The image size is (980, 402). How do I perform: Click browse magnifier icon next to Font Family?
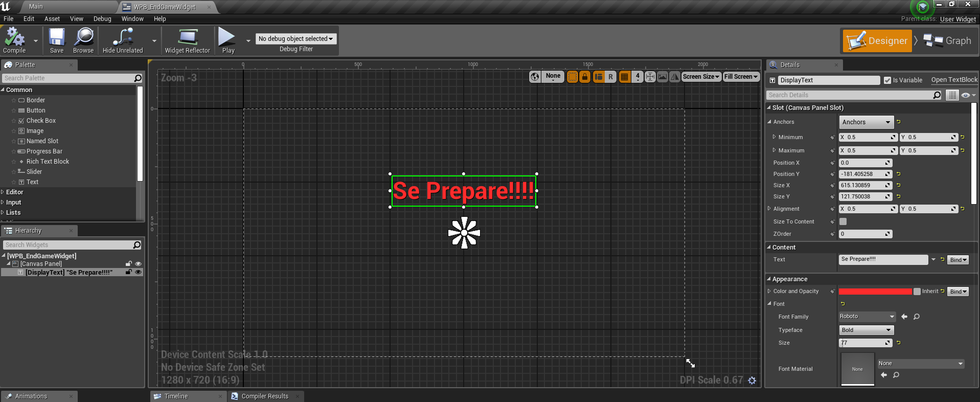(917, 317)
